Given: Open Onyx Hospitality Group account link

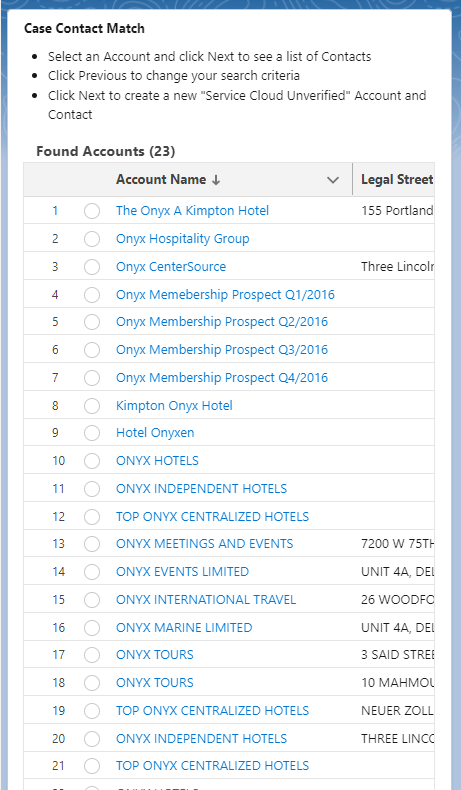Looking at the screenshot, I should point(182,239).
